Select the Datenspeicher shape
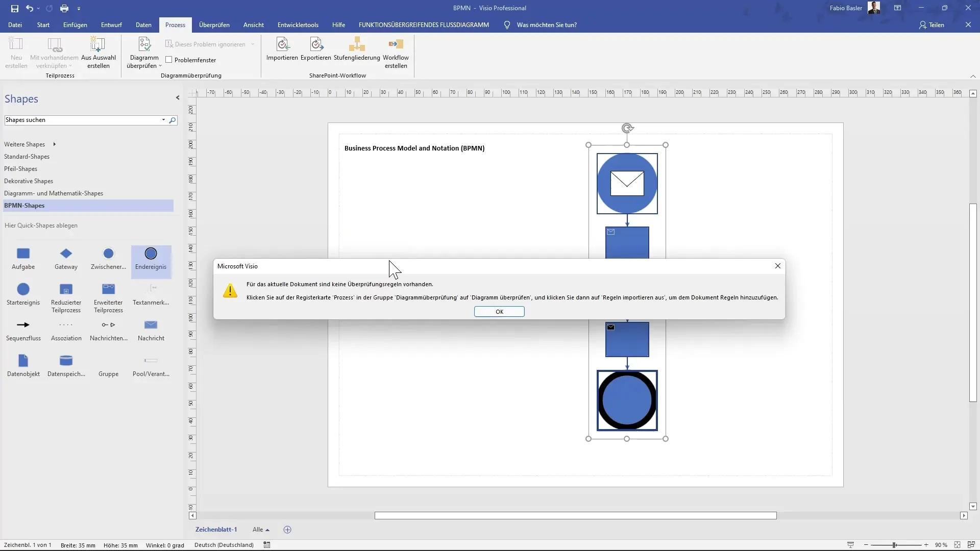This screenshot has width=980, height=551. 66,366
